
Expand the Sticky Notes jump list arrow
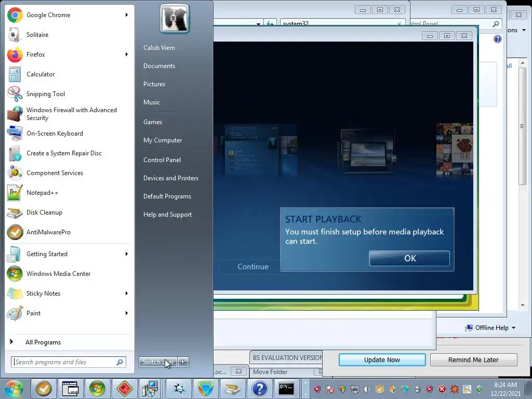127,293
